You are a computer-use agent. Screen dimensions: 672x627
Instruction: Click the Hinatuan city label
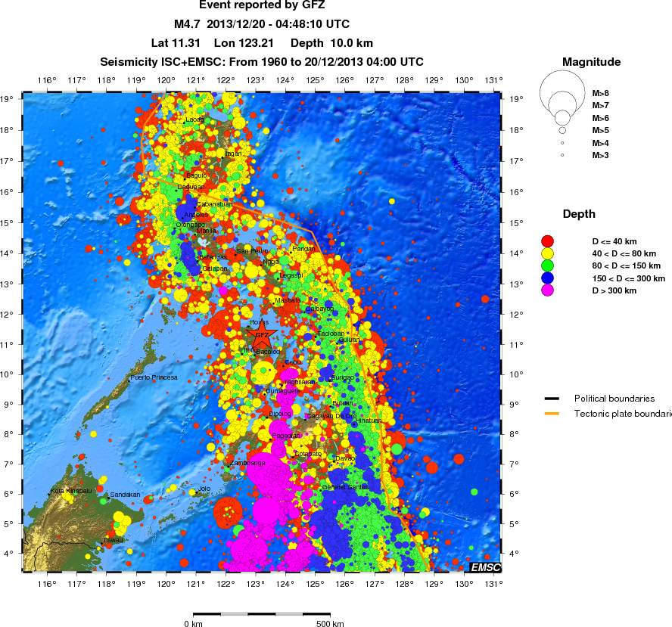point(369,421)
